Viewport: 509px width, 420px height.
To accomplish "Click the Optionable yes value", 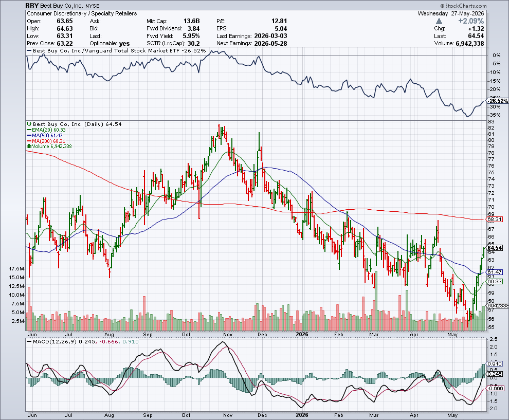I will point(124,44).
